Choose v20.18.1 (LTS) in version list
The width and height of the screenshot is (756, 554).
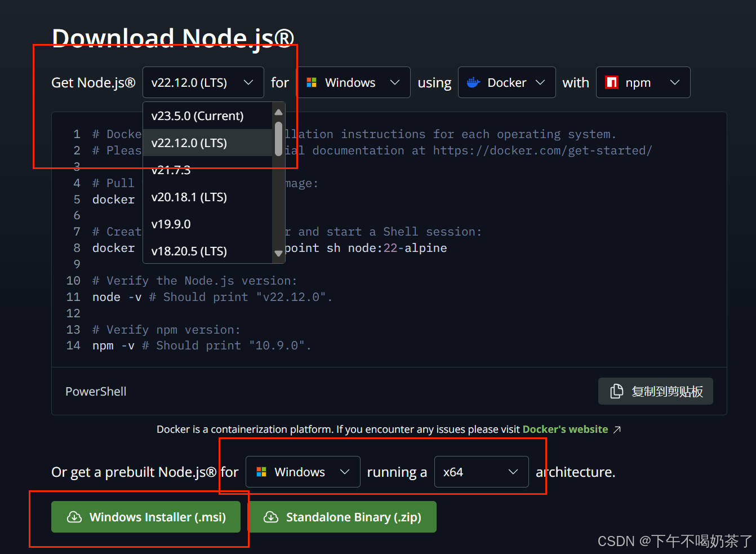[189, 197]
